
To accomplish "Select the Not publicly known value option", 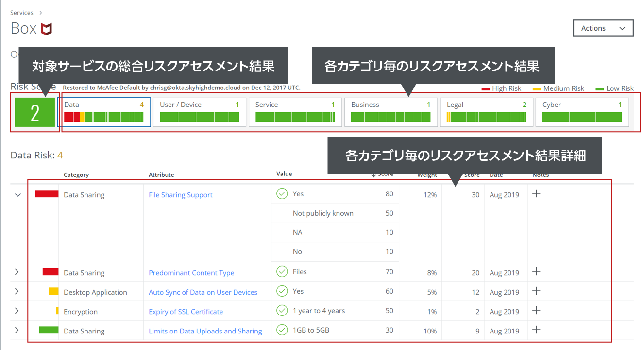I will (x=323, y=213).
